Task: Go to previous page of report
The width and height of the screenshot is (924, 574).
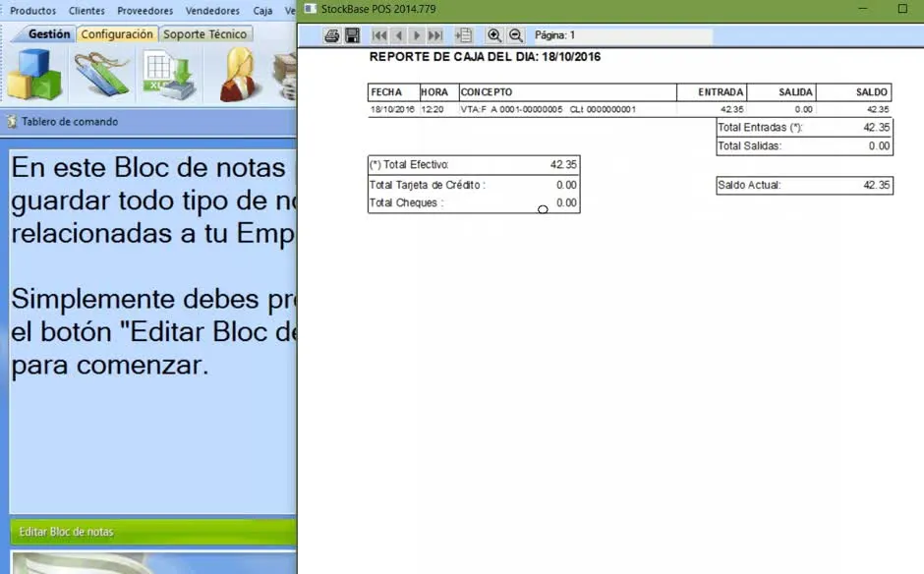Action: [x=399, y=35]
